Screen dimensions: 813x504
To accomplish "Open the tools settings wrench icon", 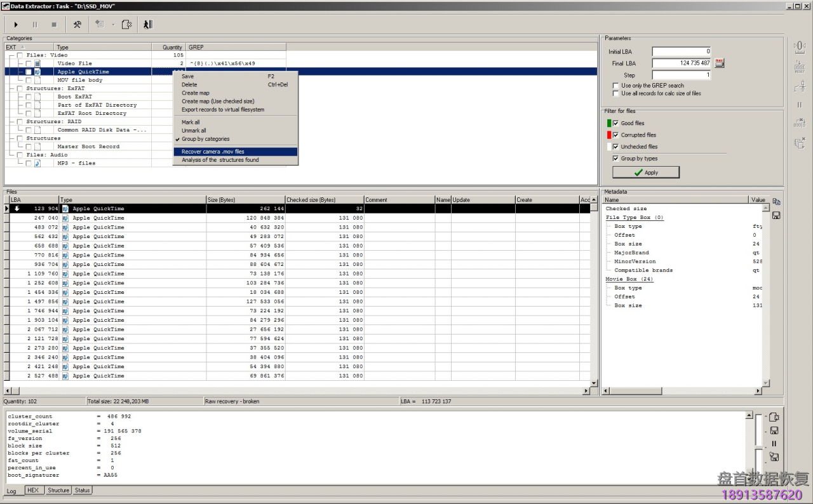I will [x=77, y=25].
